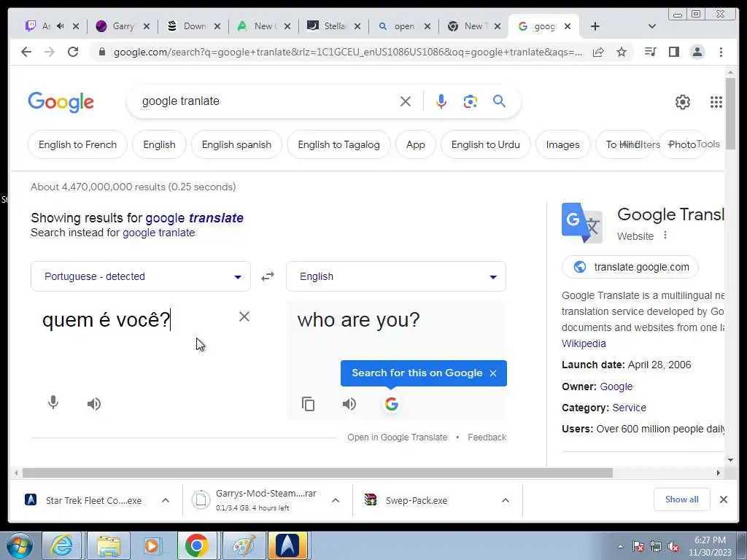The width and height of the screenshot is (747, 560).
Task: Show hidden system tray icons
Action: click(620, 546)
